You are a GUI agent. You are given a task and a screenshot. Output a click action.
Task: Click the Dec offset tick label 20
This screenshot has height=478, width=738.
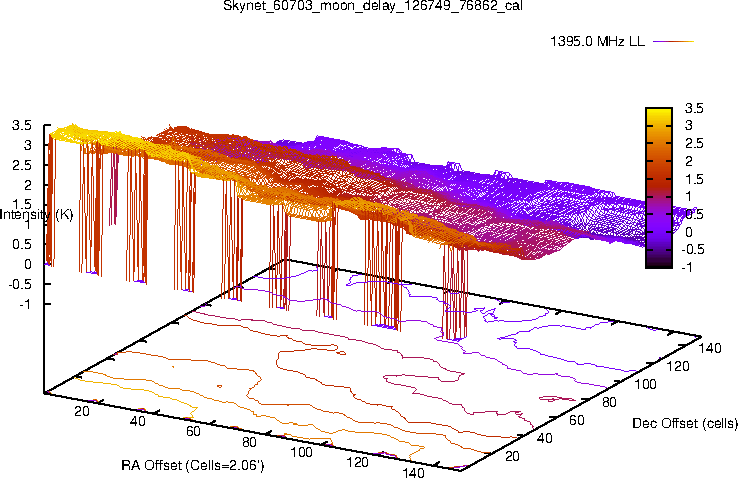[x=512, y=456]
